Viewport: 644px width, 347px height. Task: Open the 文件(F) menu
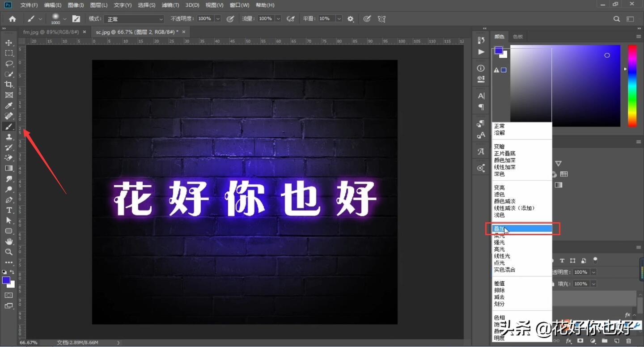[29, 5]
